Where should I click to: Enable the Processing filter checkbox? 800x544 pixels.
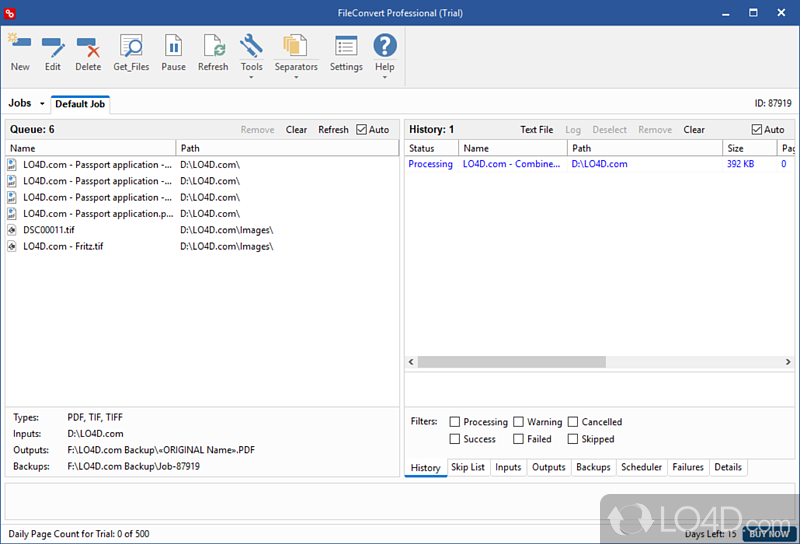[x=455, y=422]
